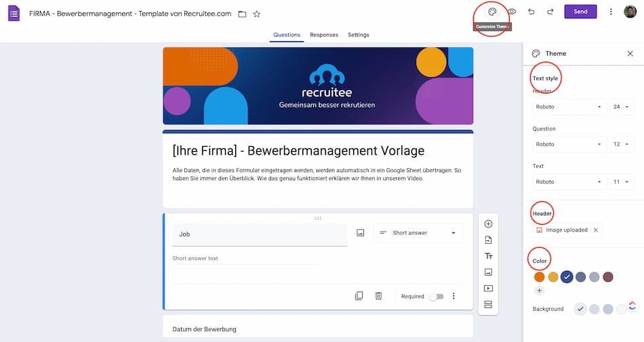Switch to the Settings tab
Image resolution: width=644 pixels, height=342 pixels.
coord(358,35)
